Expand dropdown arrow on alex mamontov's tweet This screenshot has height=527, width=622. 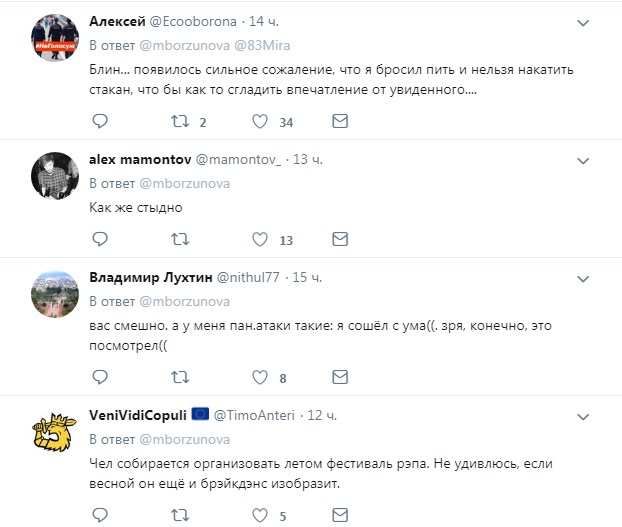pos(585,159)
